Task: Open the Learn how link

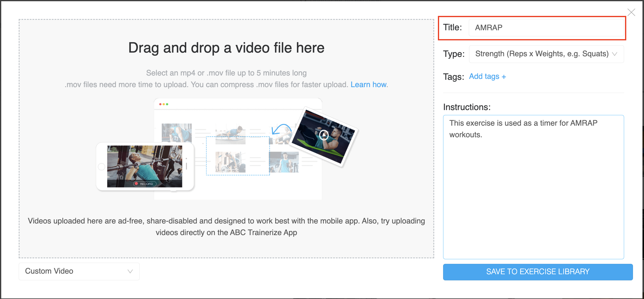Action: 368,85
